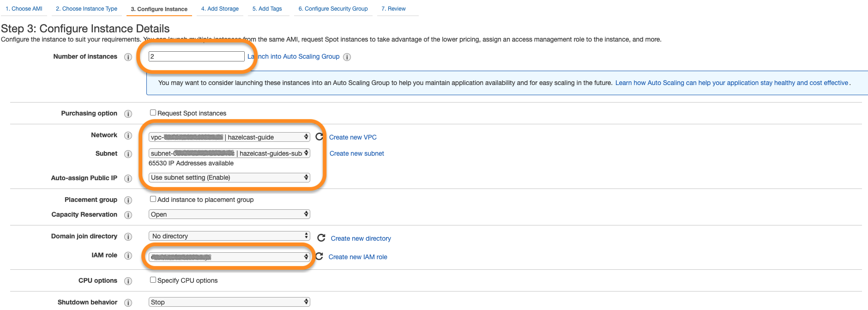The height and width of the screenshot is (310, 868).
Task: Click info icon next to Subnet label
Action: [x=128, y=154]
